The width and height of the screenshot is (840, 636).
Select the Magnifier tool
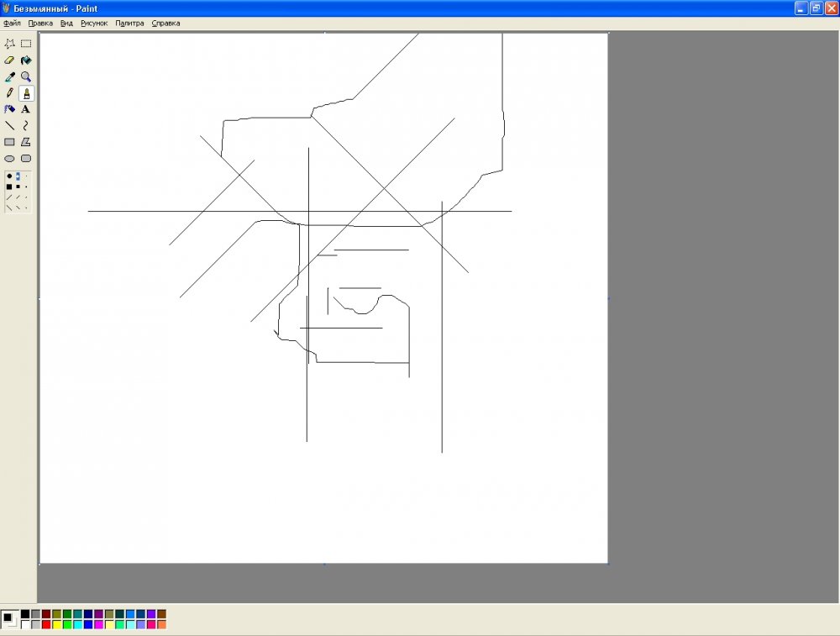click(x=26, y=76)
